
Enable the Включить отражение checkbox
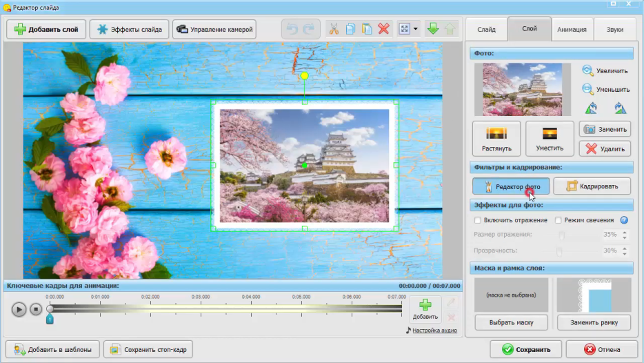(478, 220)
